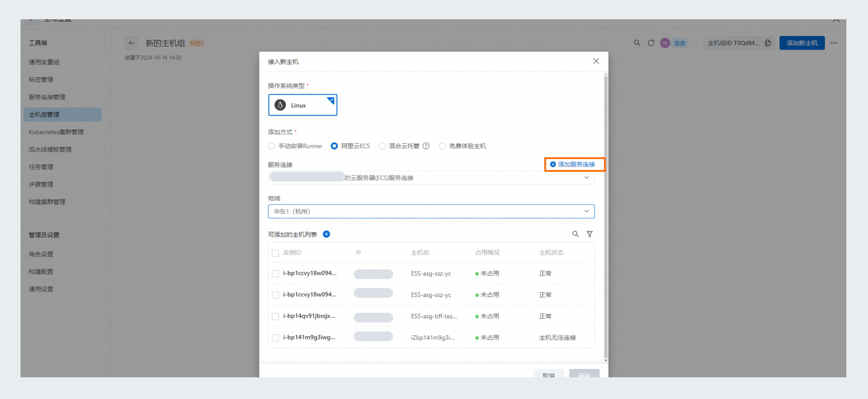
Task: Click the 添加服务连接 link
Action: point(573,164)
